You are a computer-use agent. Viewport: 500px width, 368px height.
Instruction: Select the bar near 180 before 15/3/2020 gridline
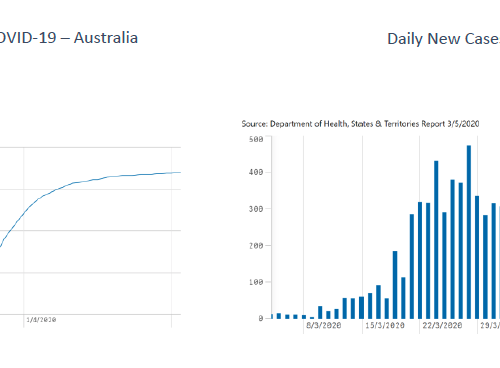click(395, 285)
